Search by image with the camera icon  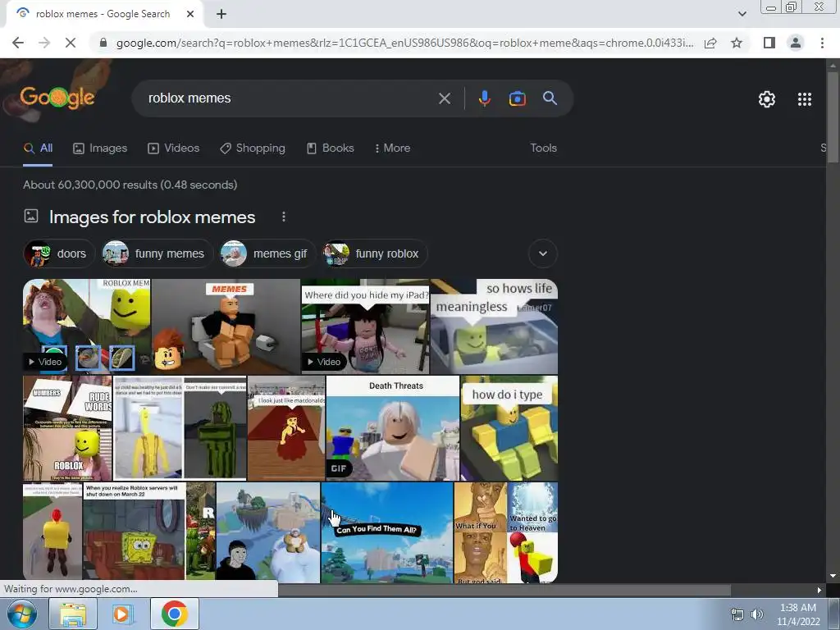(x=517, y=98)
